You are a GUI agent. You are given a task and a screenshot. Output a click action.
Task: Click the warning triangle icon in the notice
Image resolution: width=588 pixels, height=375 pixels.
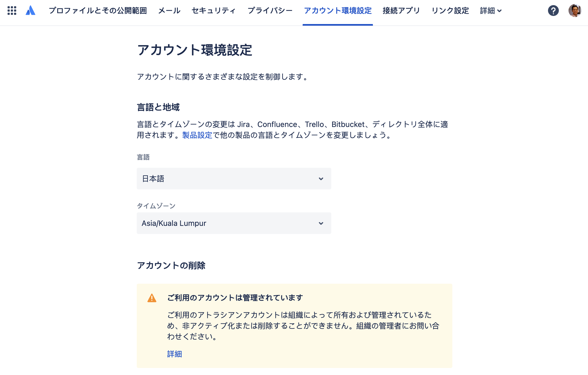point(152,297)
